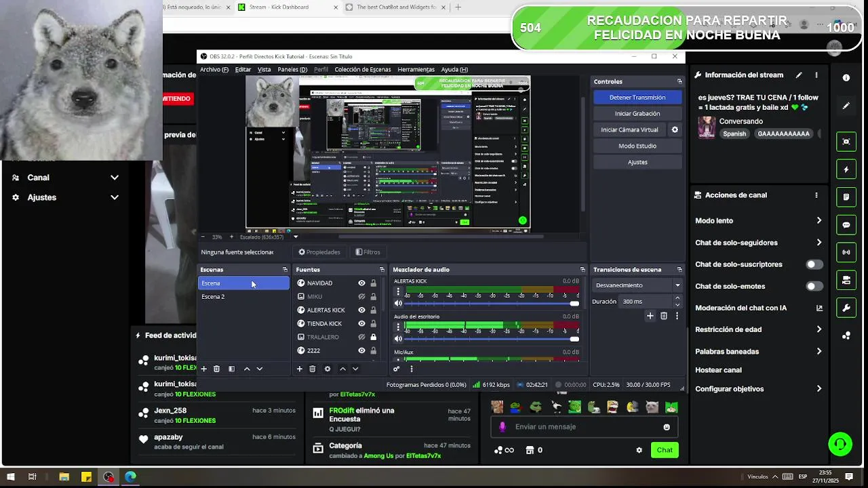Undock the Controles panel icon
The image size is (868, 488).
(x=679, y=81)
